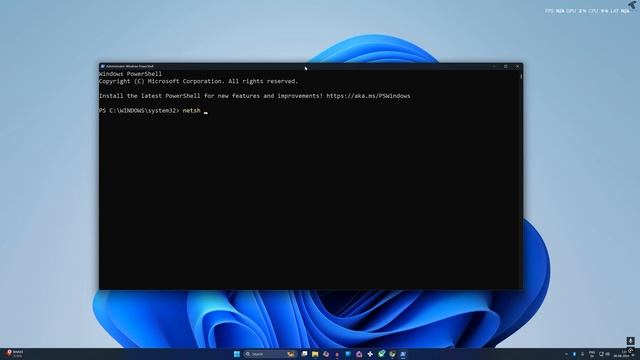
Task: Click the language indicator in the system tray
Action: [x=592, y=353]
